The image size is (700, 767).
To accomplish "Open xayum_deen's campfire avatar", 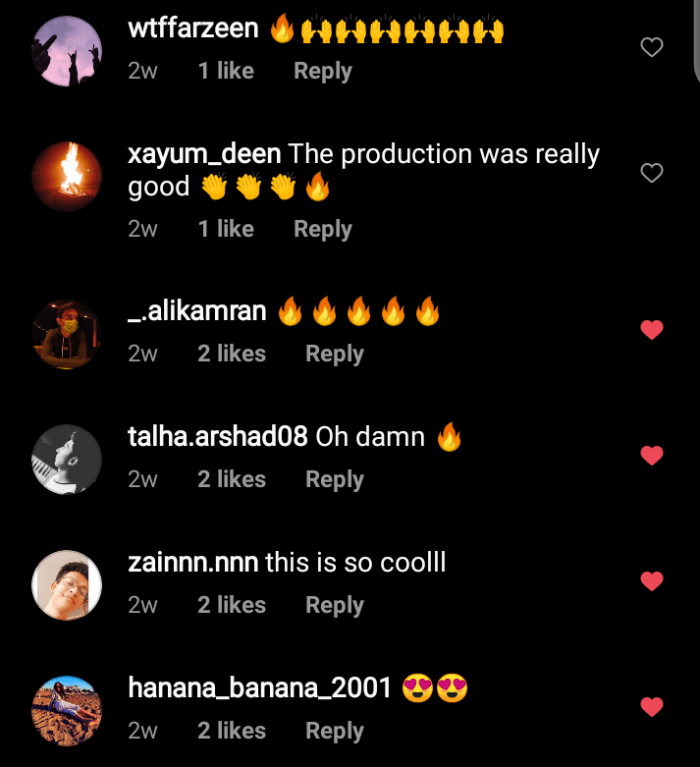I will (67, 177).
